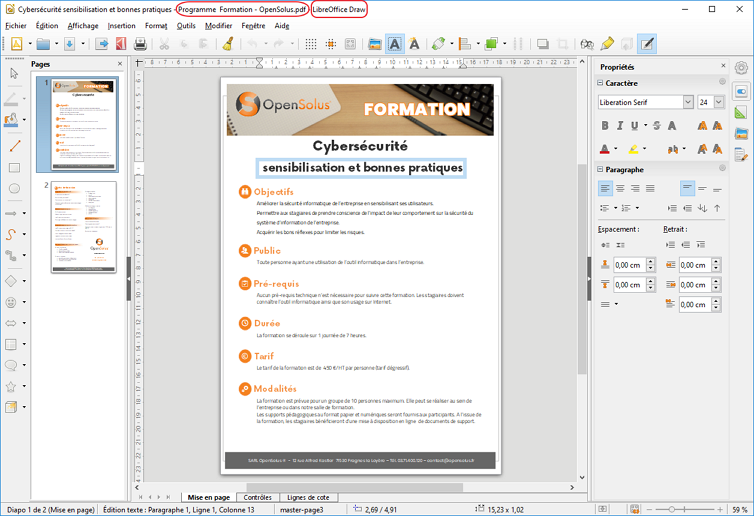
Task: Click the Increase font size button
Action: tap(702, 126)
